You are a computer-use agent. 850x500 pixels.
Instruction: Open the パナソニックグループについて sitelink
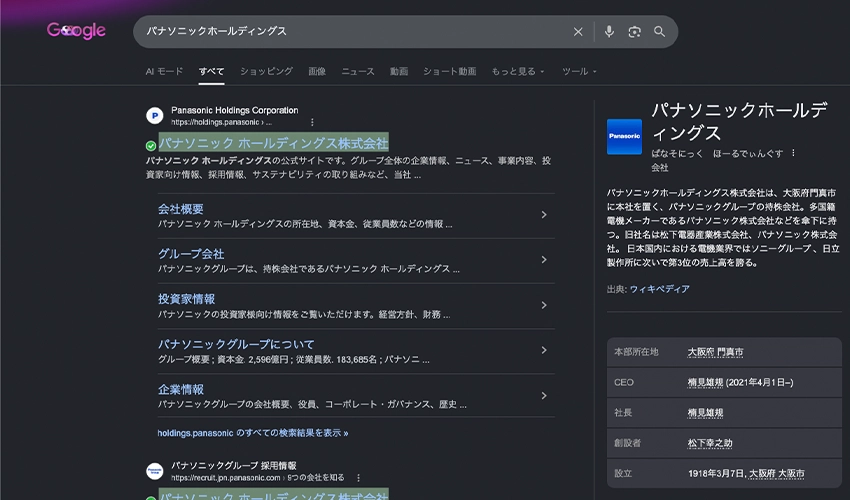236,344
